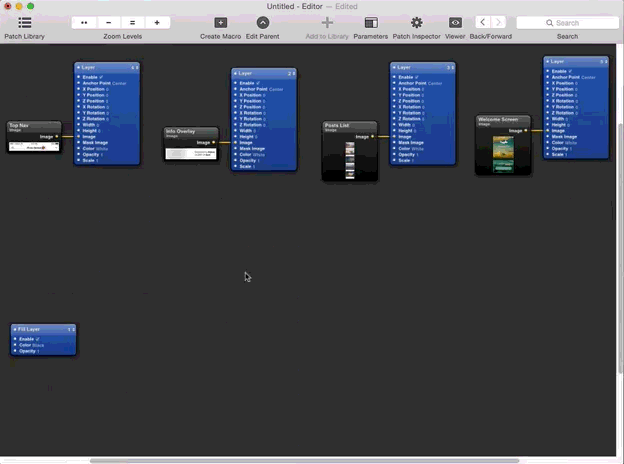Viewport: 624px width, 464px height.
Task: Reset zoom with the equals button
Action: click(x=132, y=23)
